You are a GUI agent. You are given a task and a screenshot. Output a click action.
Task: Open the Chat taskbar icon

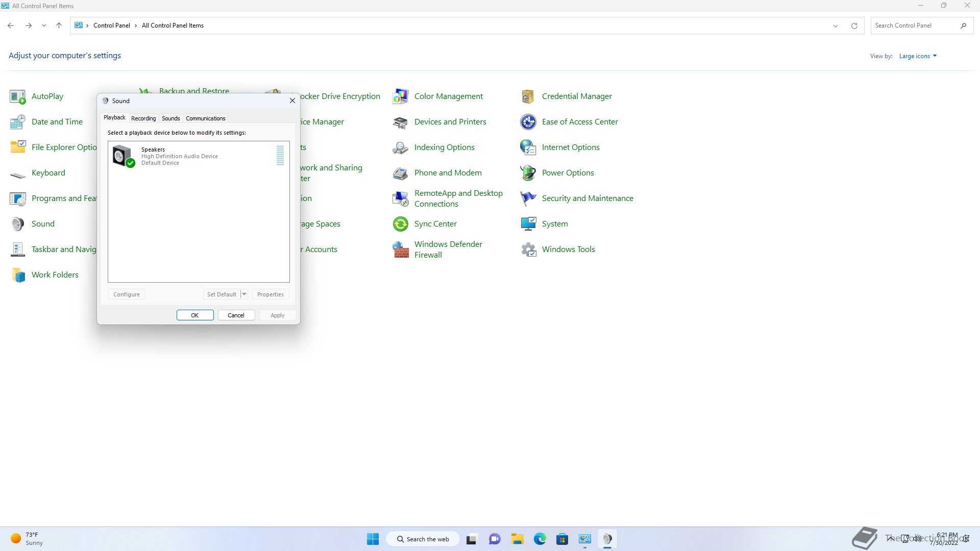coord(495,539)
